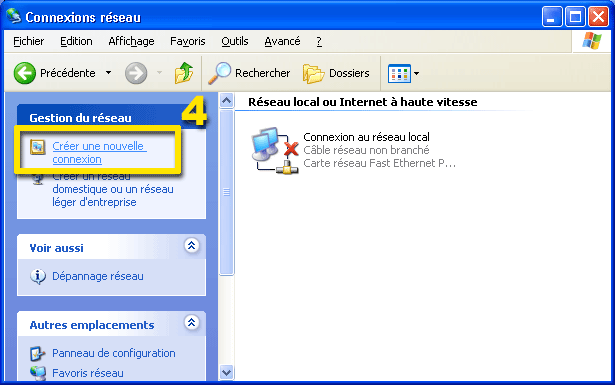Image resolution: width=615 pixels, height=385 pixels.
Task: Click the Carte réseau Fast Ethernet text
Action: tap(380, 163)
